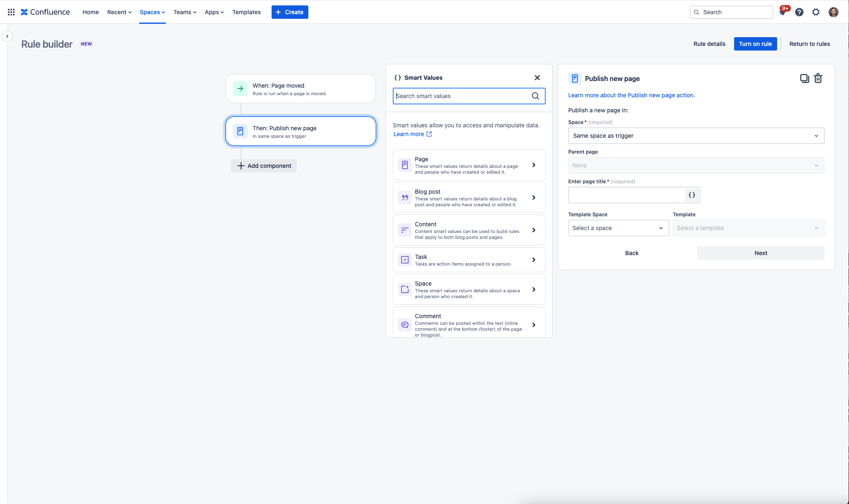Click the duplicate action icon on Publish new page panel
This screenshot has width=849, height=504.
[805, 78]
